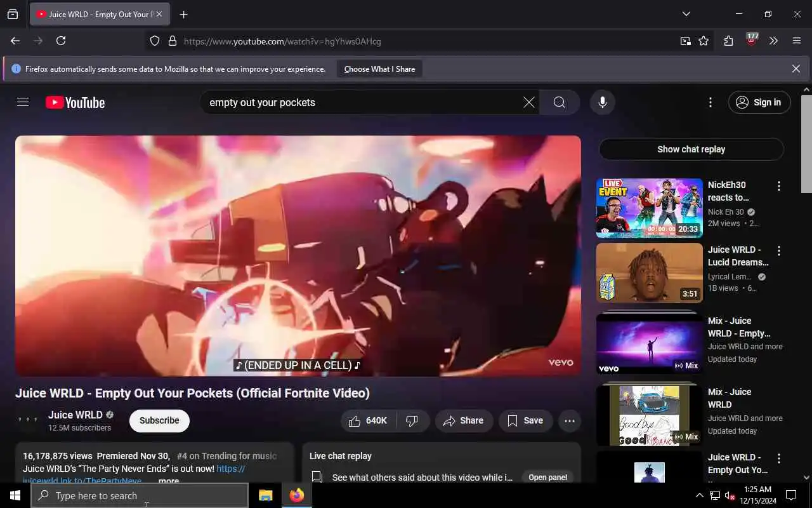This screenshot has height=508, width=812.
Task: Open File Explorer from taskbar
Action: pyautogui.click(x=265, y=495)
